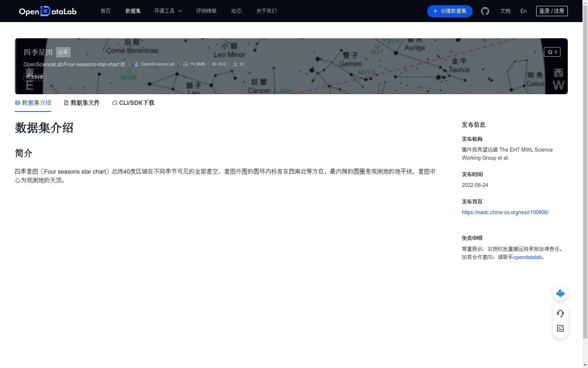Click the 发布机构 heading
Image resolution: width=588 pixels, height=368 pixels.
(472, 139)
